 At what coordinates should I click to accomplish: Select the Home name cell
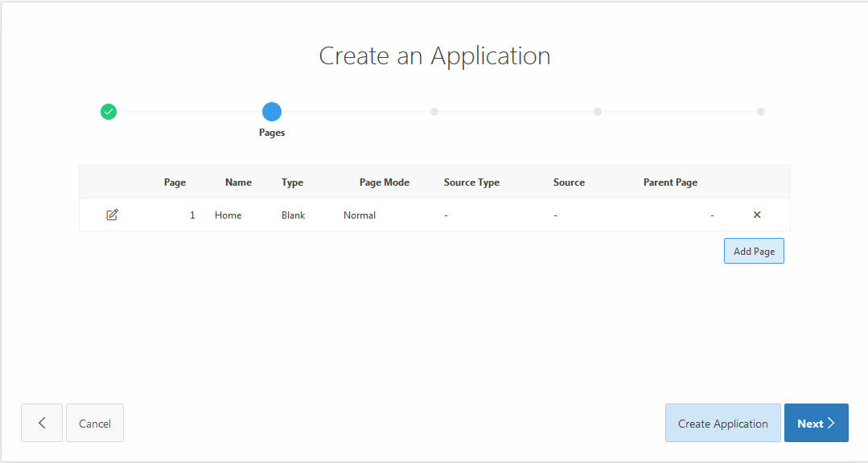point(228,215)
